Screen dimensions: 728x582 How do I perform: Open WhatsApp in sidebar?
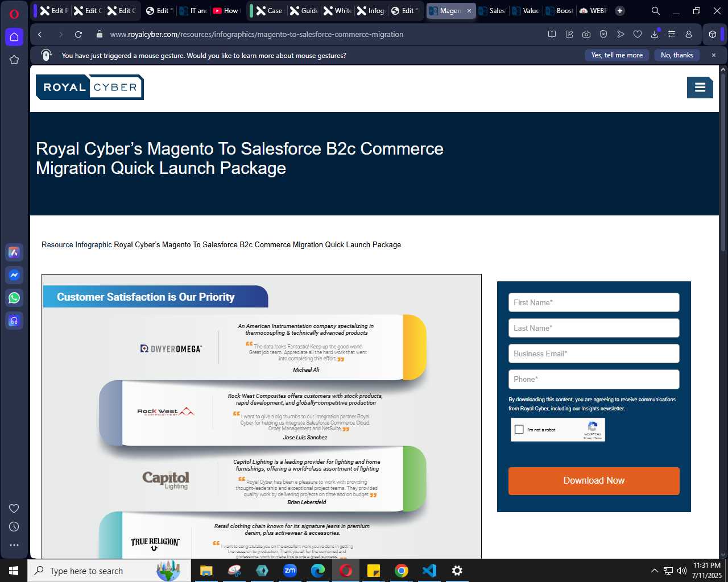tap(14, 298)
